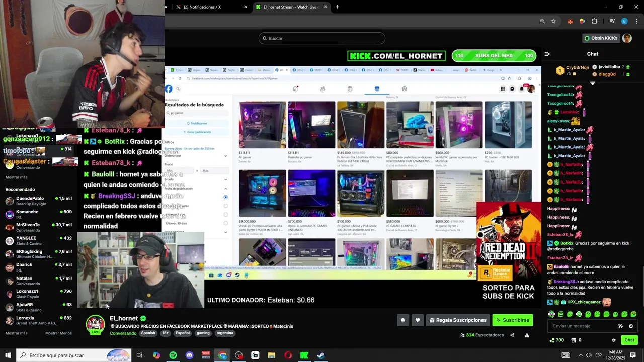The height and width of the screenshot is (362, 644).
Task: Open Copilot from the taskbar
Action: pyautogui.click(x=156, y=355)
